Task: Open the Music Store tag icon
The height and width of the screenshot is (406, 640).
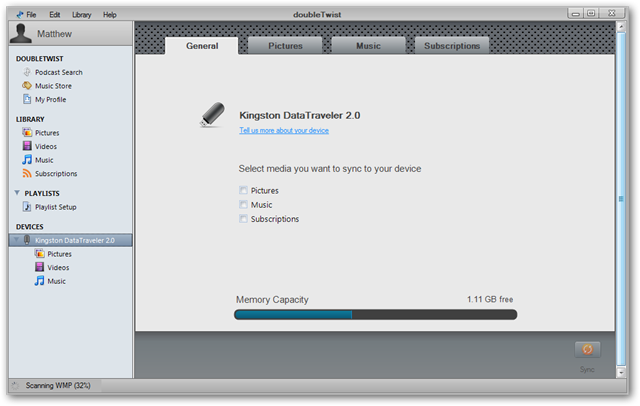Action: (x=27, y=86)
